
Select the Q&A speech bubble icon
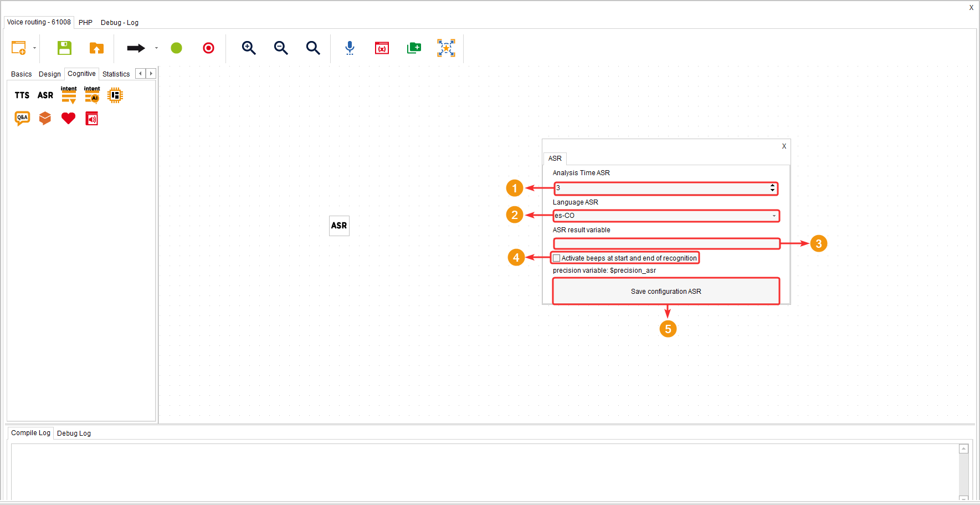pos(22,118)
